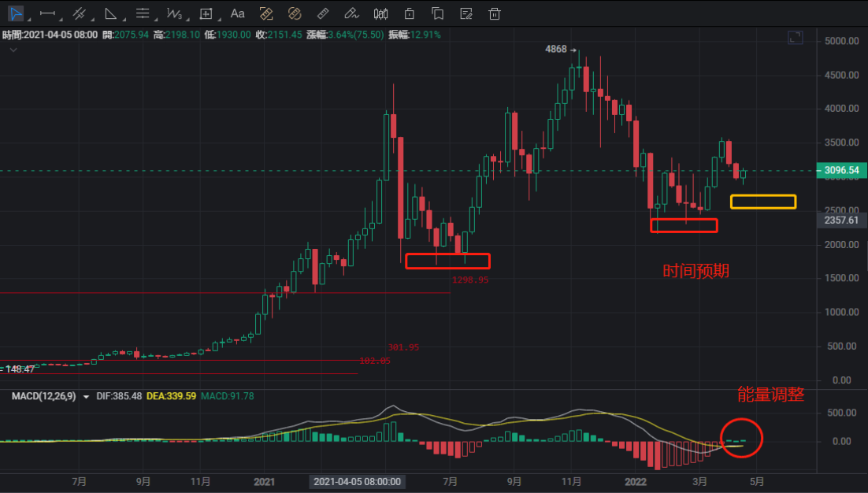Click the ruler measure tool
This screenshot has height=493, width=868.
pyautogui.click(x=322, y=13)
